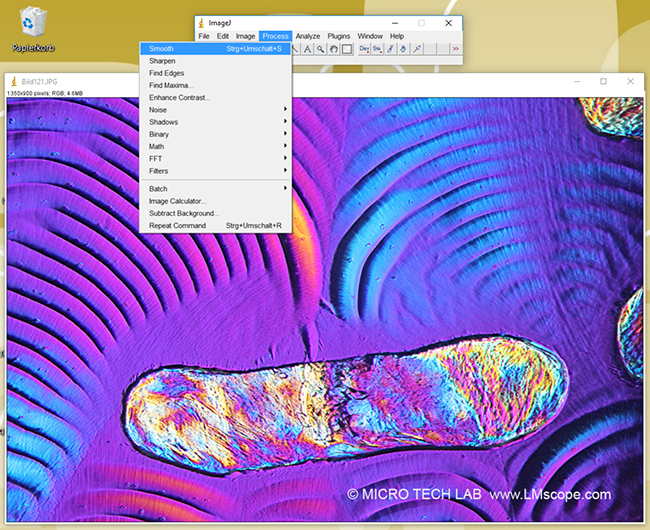Choose Subtract Background from the menu
650x530 pixels.
pos(184,213)
